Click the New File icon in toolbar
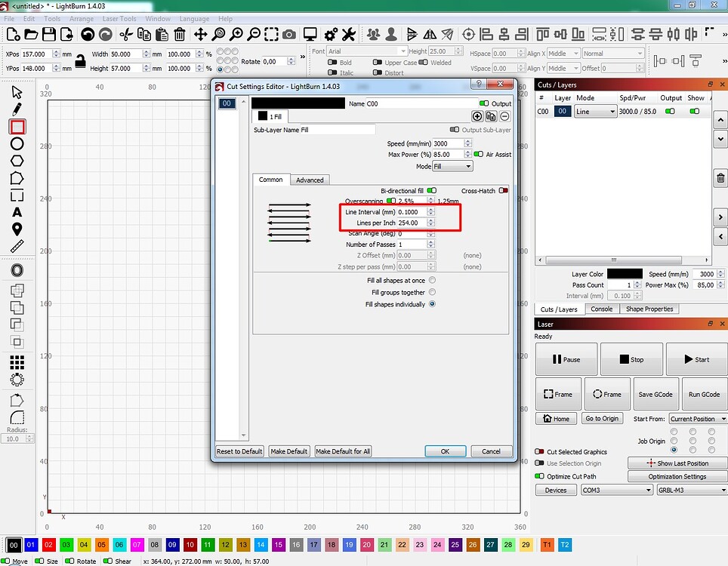 (x=13, y=34)
